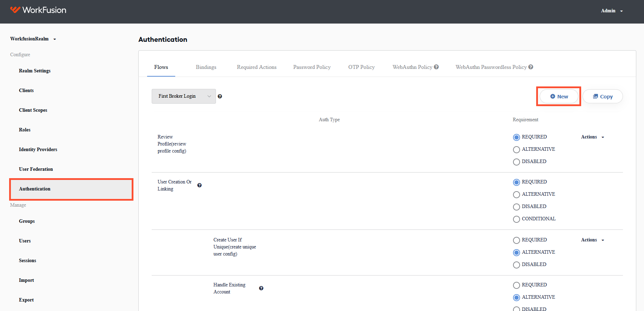
Task: Switch to the OTP Policy tab
Action: pos(361,67)
